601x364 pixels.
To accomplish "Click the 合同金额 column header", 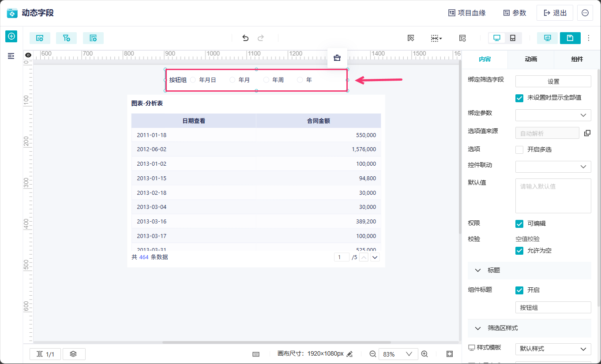I will (319, 121).
